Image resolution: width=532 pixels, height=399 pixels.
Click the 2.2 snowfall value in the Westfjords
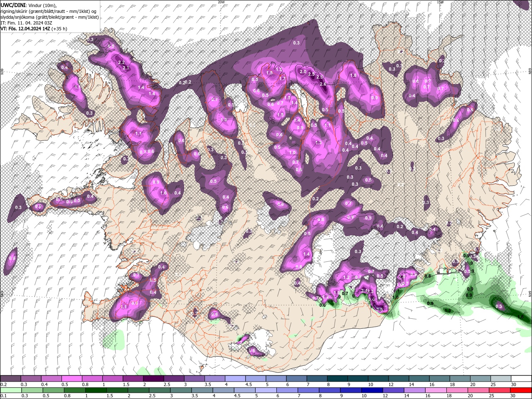pos(122,62)
